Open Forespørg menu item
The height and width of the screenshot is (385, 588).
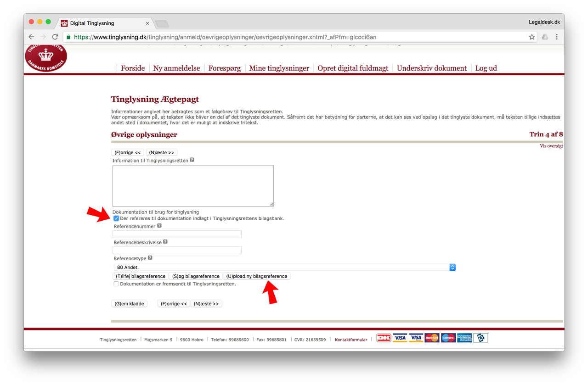pos(225,68)
